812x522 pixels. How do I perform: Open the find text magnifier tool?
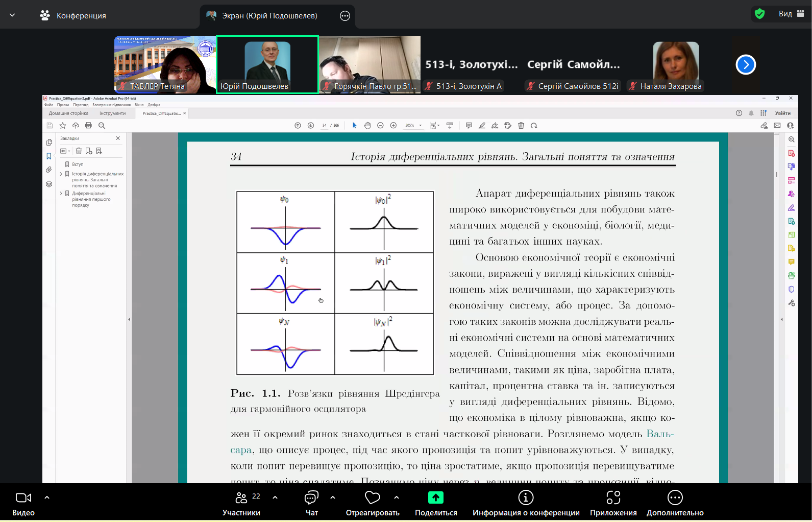[x=102, y=126]
